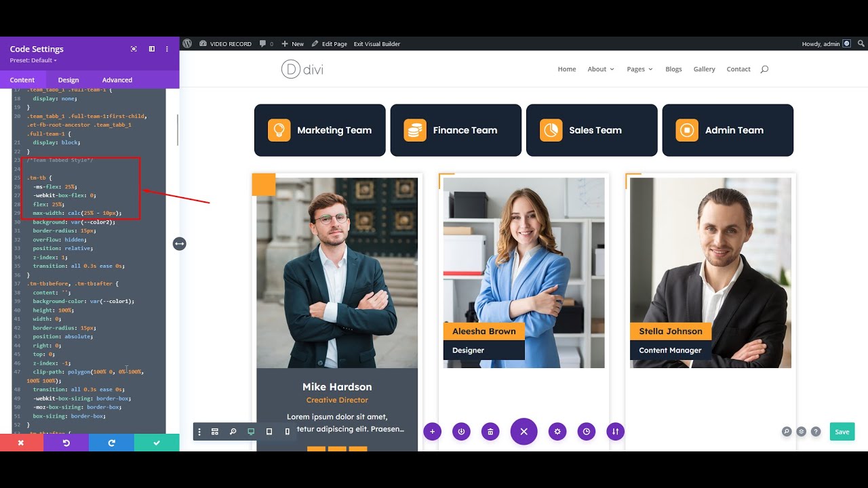The height and width of the screenshot is (488, 868).
Task: Toggle the Code Settings sidebar snap icon
Action: (152, 49)
